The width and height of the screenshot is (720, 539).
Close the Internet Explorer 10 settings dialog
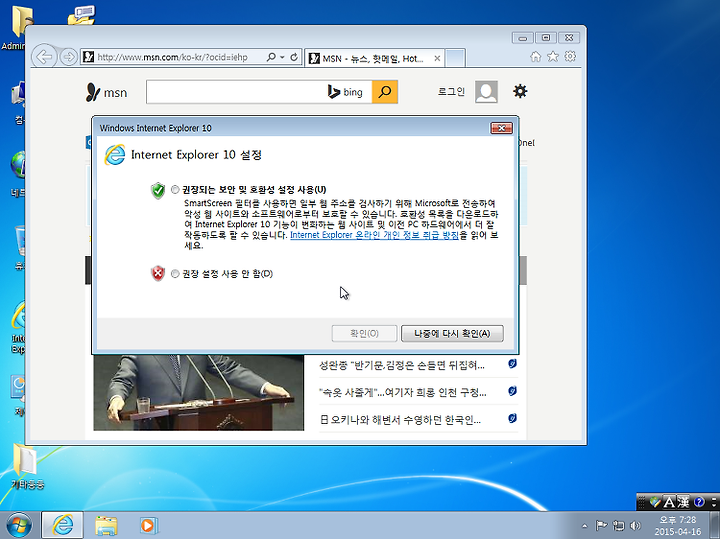pos(501,128)
